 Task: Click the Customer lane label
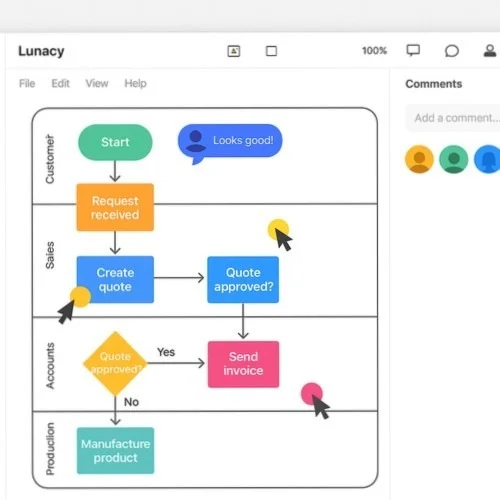[50, 159]
